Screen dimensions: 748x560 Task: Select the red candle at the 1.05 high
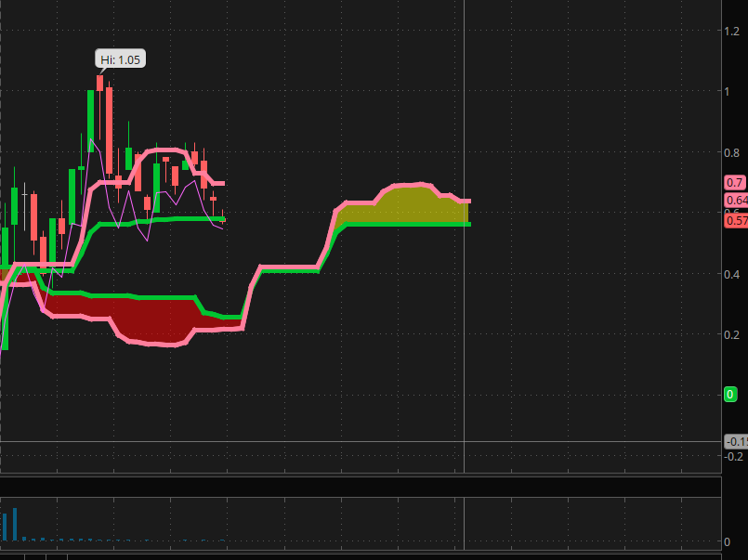pyautogui.click(x=100, y=84)
